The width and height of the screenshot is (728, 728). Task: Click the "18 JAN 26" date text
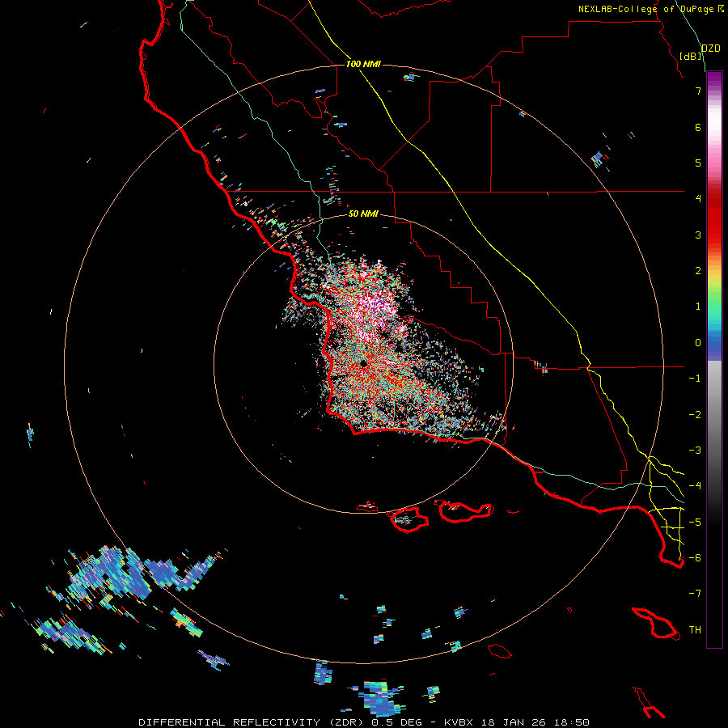pos(513,722)
